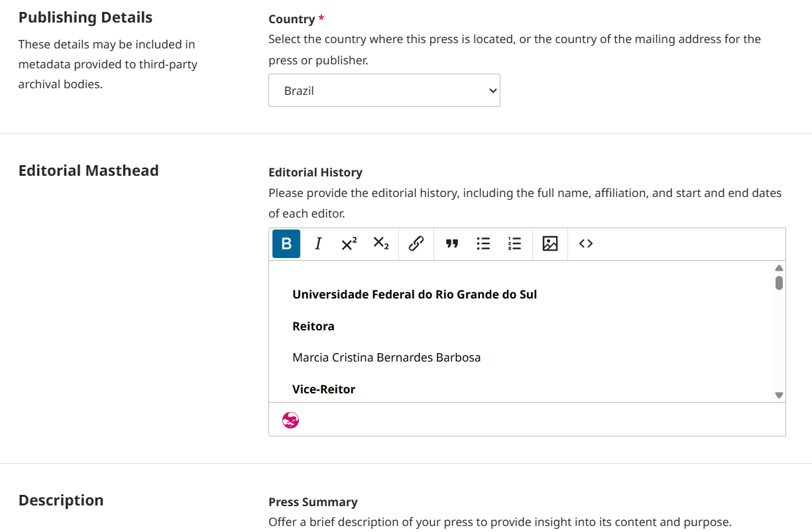Click the Superscript toolbar icon
This screenshot has height=532, width=812.
pyautogui.click(x=349, y=243)
